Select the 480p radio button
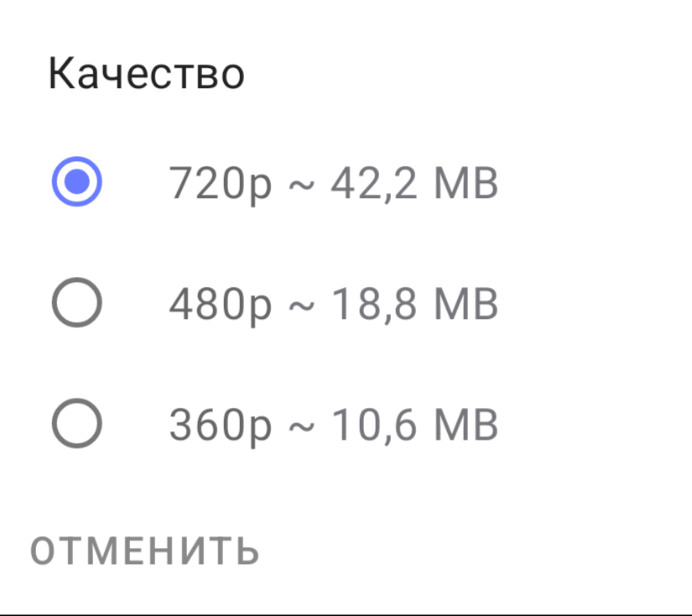The image size is (692, 616). (77, 303)
